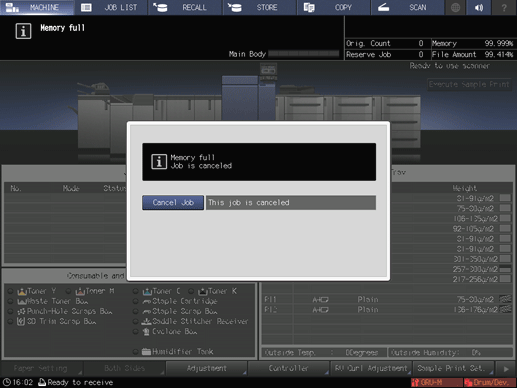Open the STORE tab
This screenshot has width=517, height=388.
coord(260,7)
